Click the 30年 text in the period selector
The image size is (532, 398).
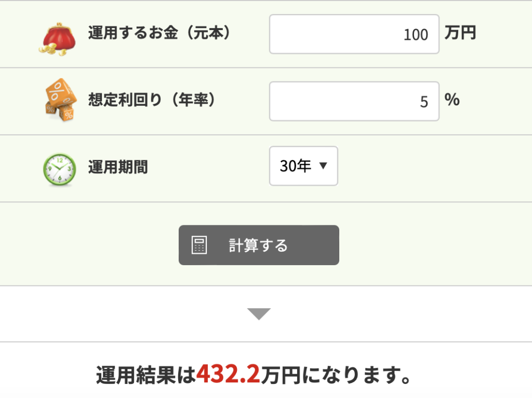tap(295, 166)
